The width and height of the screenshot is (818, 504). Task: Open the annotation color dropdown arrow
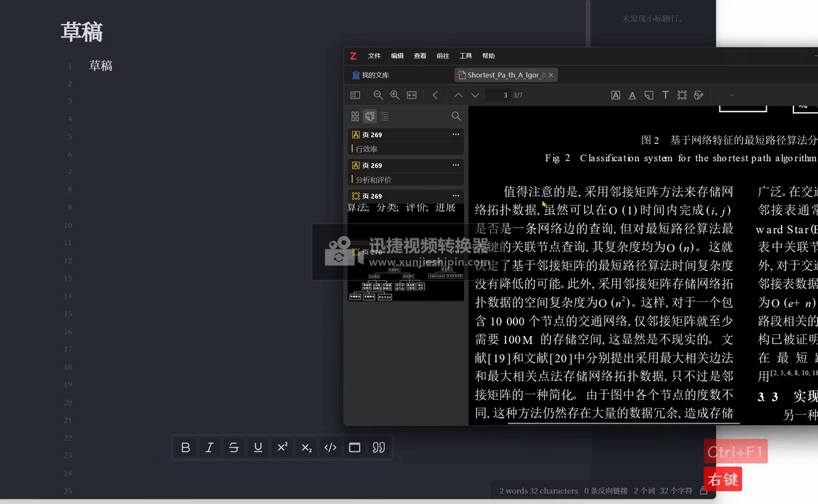731,95
